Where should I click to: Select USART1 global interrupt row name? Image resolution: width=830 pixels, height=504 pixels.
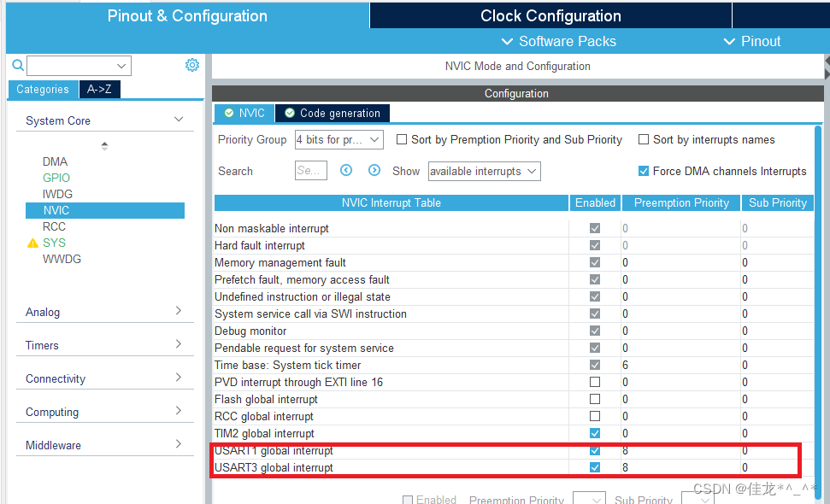(x=274, y=450)
